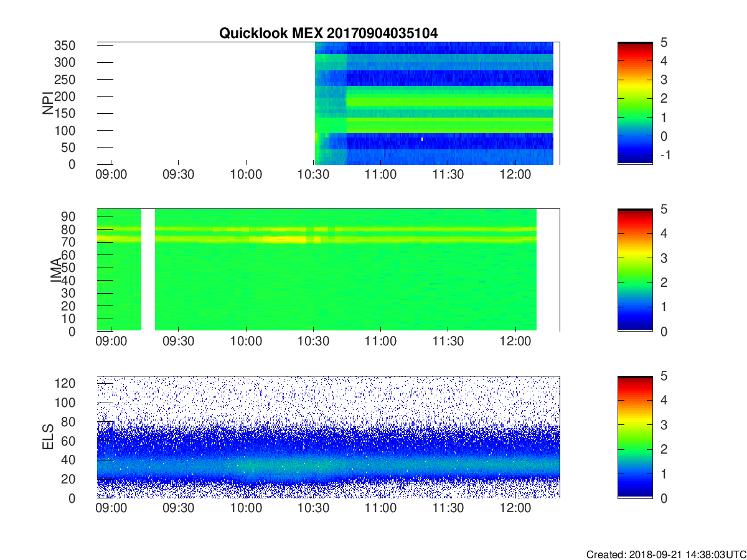747x560 pixels.
Task: Click the IMA panel colorbar
Action: [x=635, y=270]
